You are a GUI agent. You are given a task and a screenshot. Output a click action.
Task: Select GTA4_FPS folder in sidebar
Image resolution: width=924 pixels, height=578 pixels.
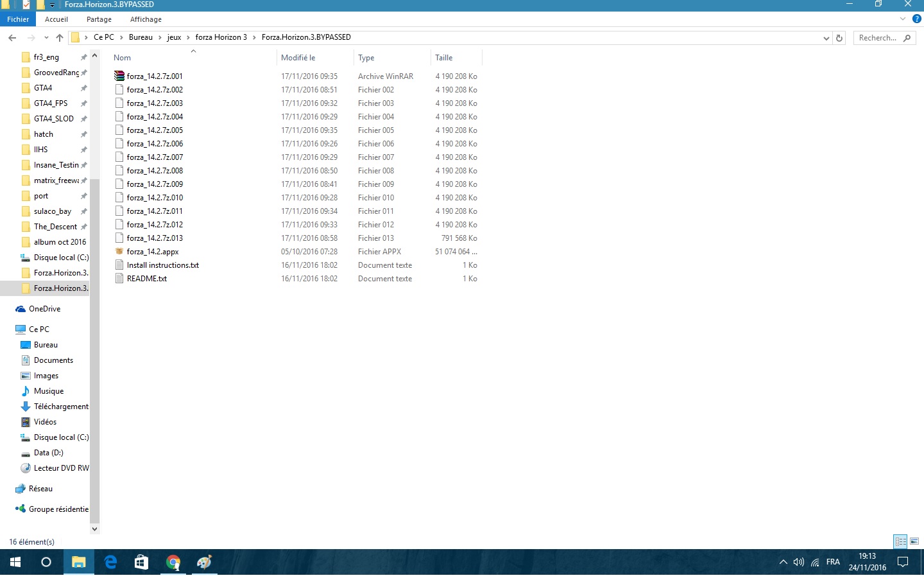pyautogui.click(x=50, y=103)
